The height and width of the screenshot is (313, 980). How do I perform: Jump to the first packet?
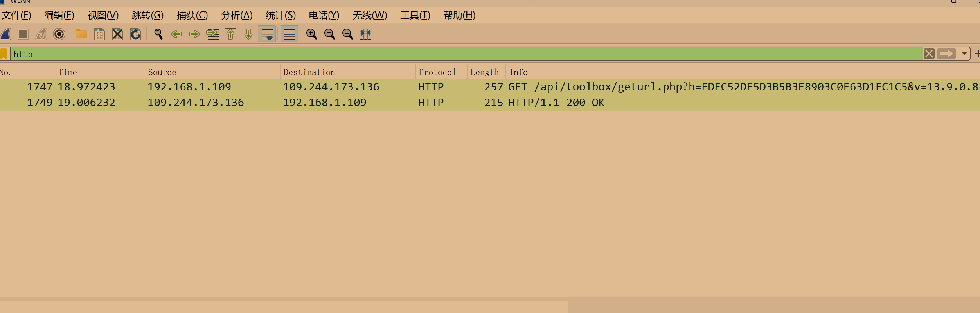click(x=230, y=34)
